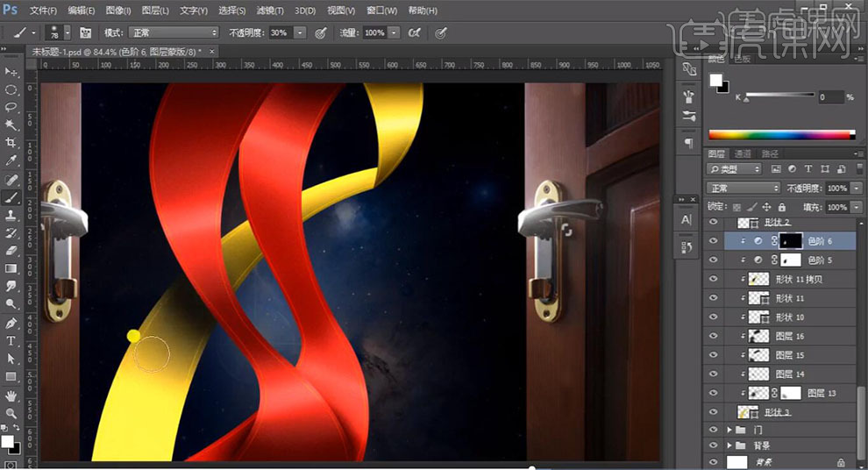
Task: Open the paragraph panel icon
Action: (x=688, y=144)
